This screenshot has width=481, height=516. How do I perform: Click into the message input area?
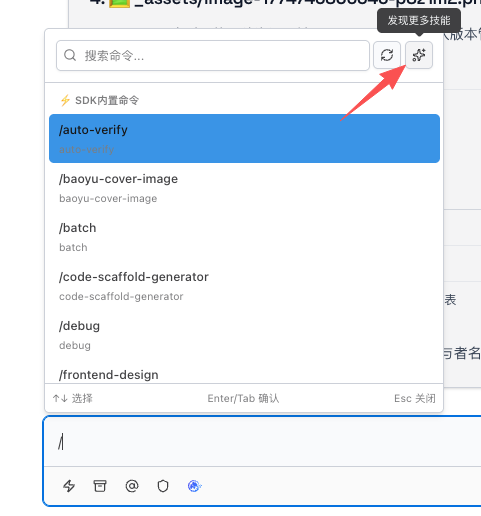point(263,442)
